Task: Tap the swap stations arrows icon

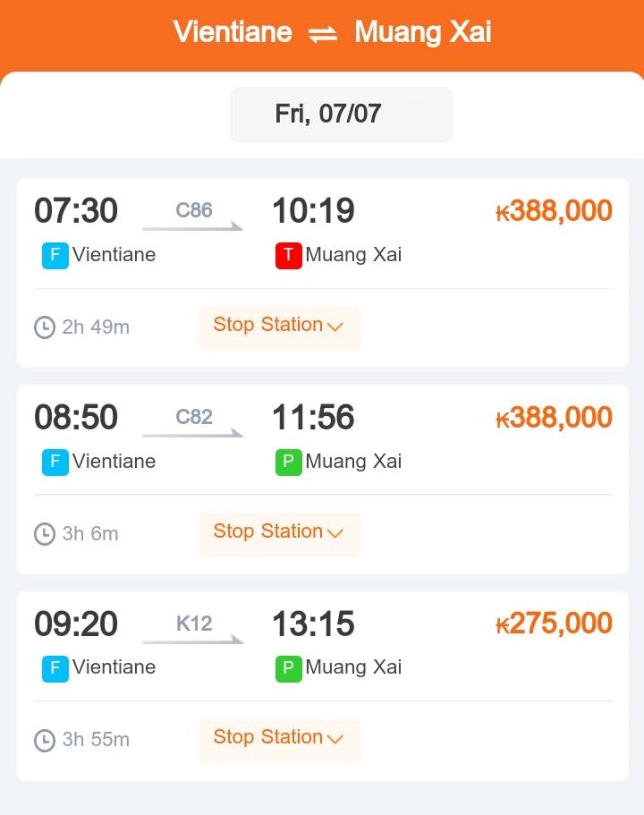Action: pyautogui.click(x=323, y=34)
